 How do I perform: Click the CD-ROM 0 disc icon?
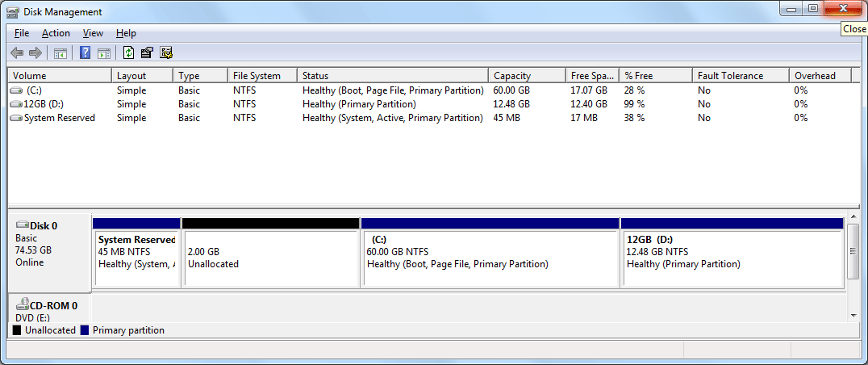coord(22,304)
